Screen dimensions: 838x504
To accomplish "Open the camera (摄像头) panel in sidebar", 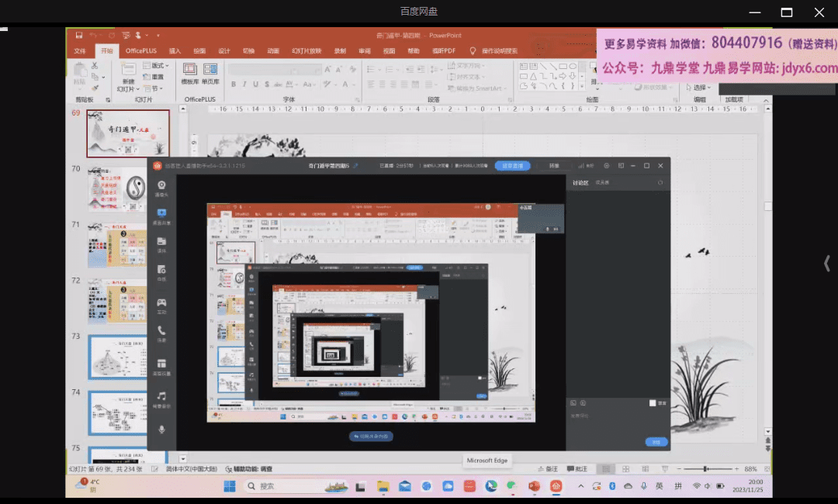I will tap(161, 186).
